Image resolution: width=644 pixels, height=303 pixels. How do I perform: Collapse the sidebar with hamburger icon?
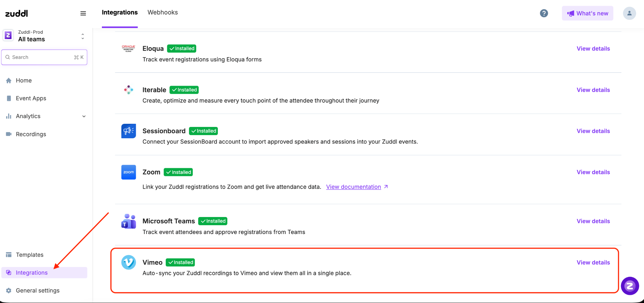pos(83,13)
